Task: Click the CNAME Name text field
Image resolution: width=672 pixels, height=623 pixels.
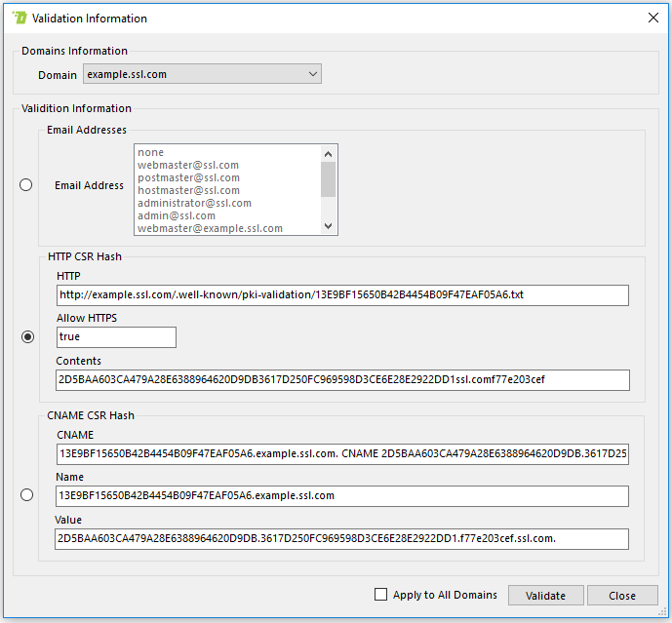Action: (x=342, y=496)
